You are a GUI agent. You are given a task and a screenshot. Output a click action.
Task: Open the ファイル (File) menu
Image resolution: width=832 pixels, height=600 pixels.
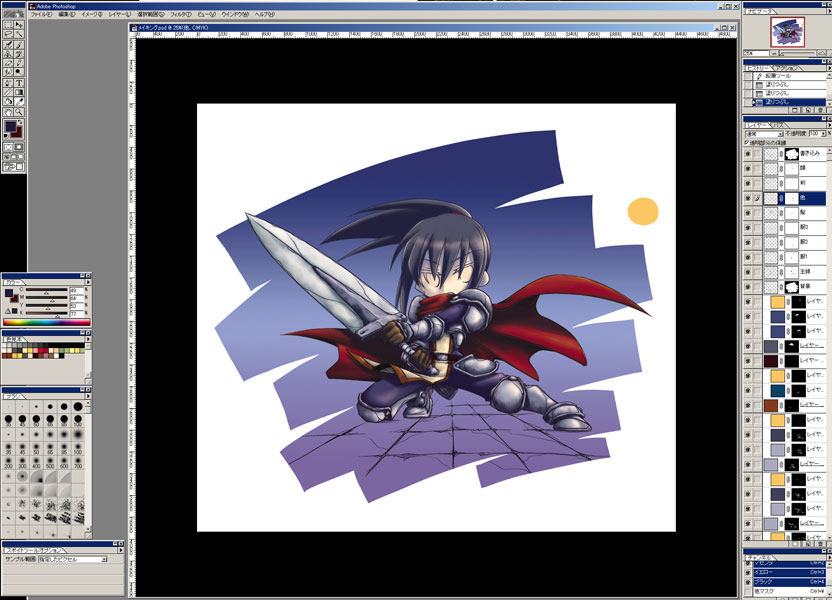[41, 16]
